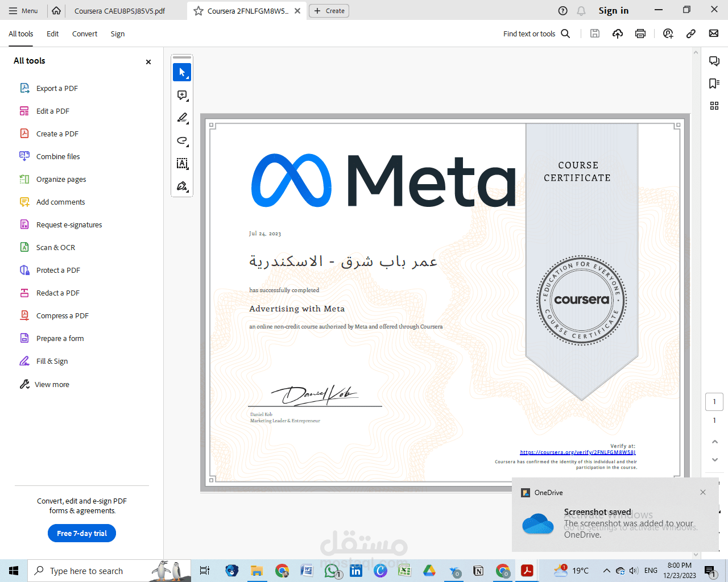Toggle the Page thumbnails panel
Image resolution: width=728 pixels, height=582 pixels.
pyautogui.click(x=714, y=105)
